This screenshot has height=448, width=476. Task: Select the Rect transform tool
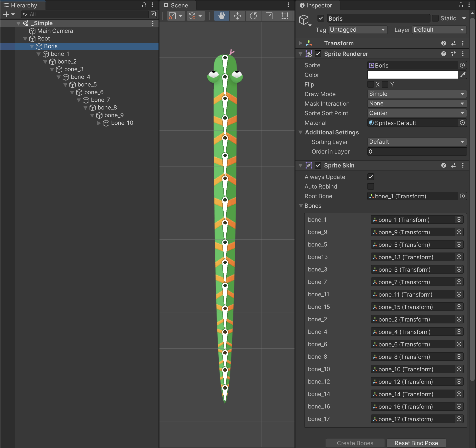click(285, 16)
